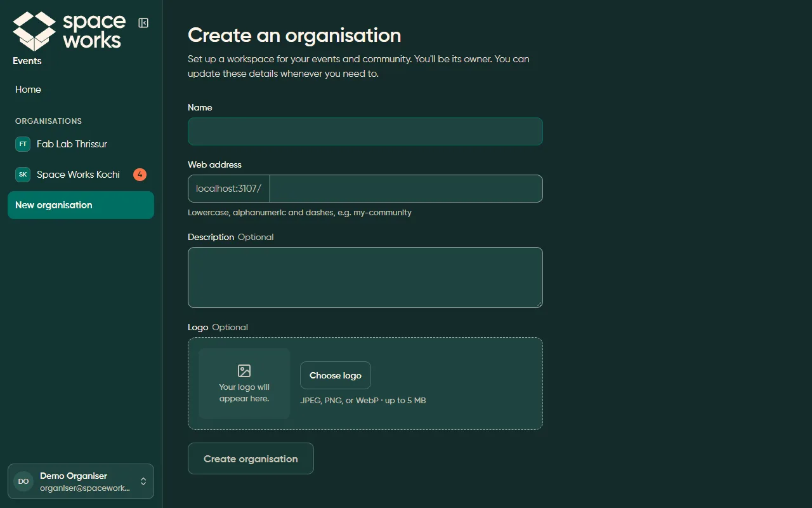Click the Create an organisation heading
The width and height of the screenshot is (812, 508).
tap(294, 35)
